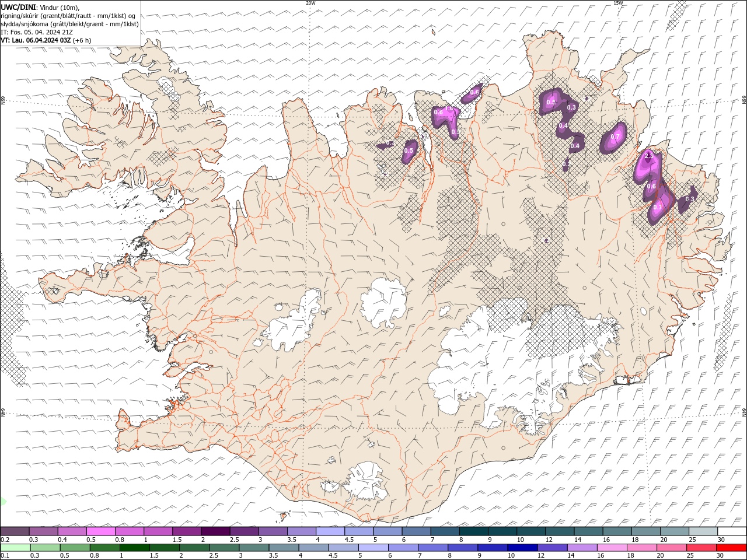Click the 0.7 label on the isolated oval snow patch
This screenshot has width=747, height=560.
pos(615,137)
